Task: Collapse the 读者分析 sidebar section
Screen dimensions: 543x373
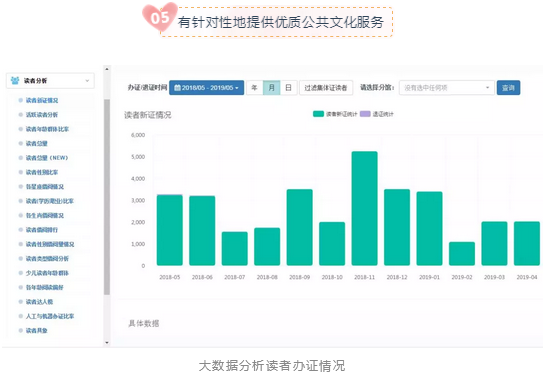Action: pyautogui.click(x=50, y=81)
